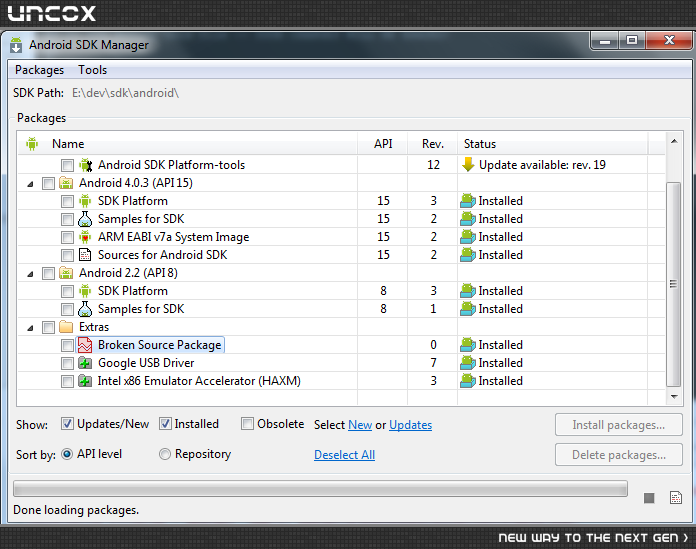Check the Android 4.0.3 (API 15) group checkbox
The width and height of the screenshot is (696, 549).
(x=48, y=183)
